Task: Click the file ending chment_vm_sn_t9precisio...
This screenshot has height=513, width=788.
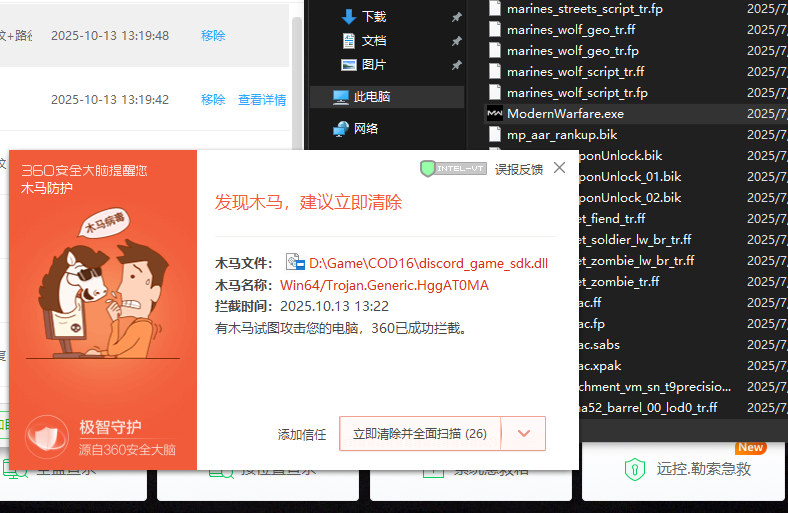Action: 655,387
